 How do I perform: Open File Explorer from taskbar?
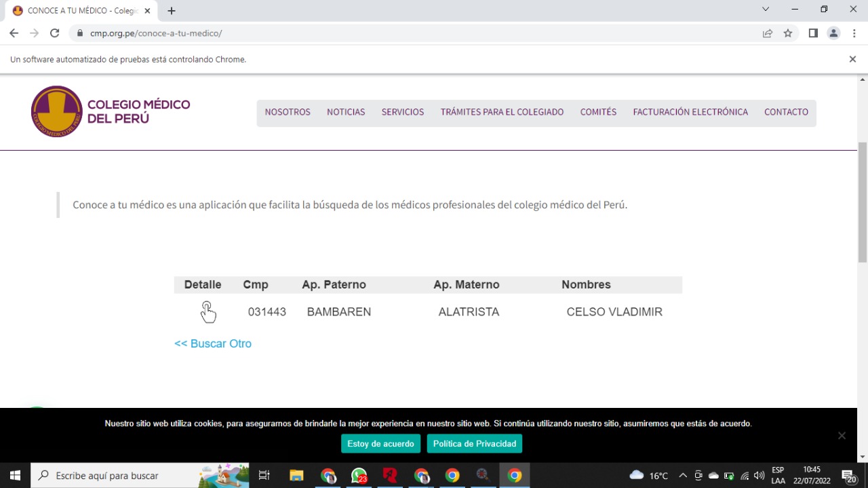pos(296,476)
